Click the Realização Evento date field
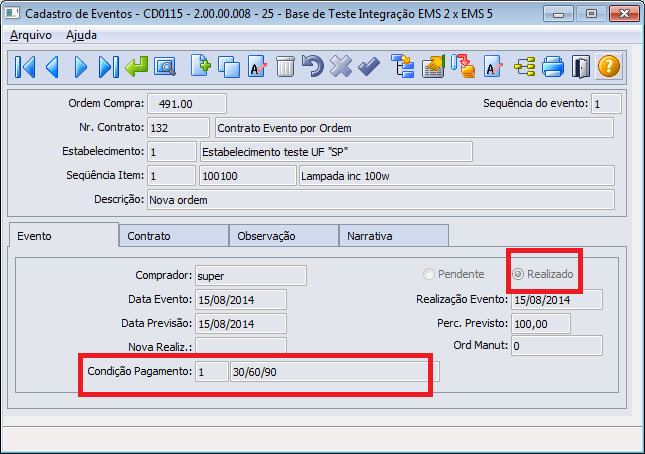This screenshot has height=454, width=645. (x=557, y=300)
